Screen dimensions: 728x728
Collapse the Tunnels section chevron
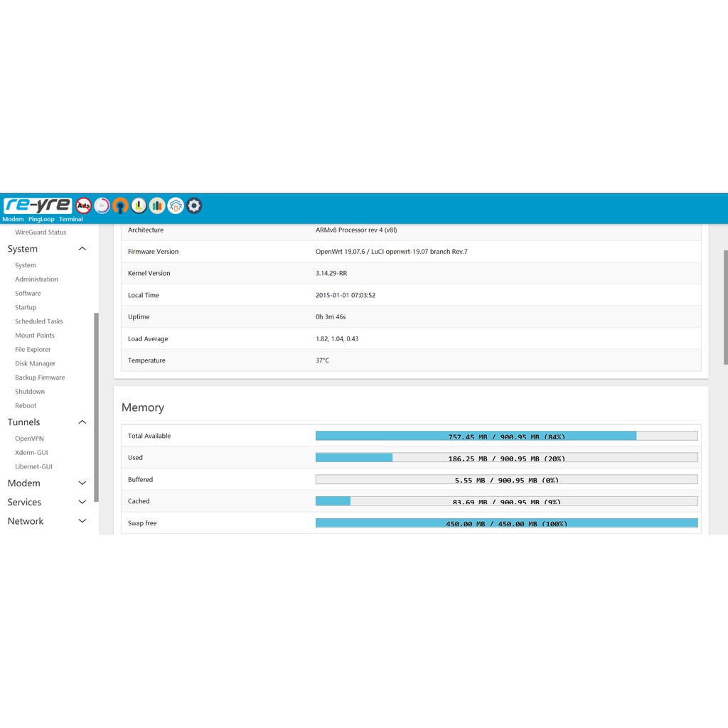[82, 422]
